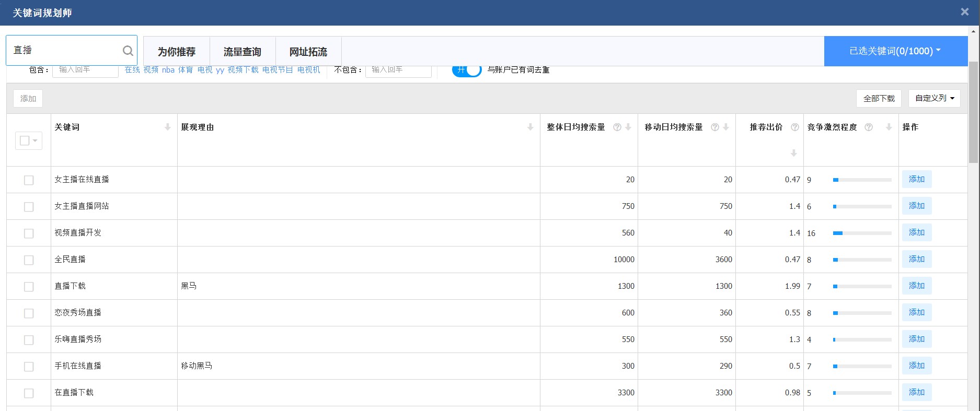Check the box for 乐嗨直播秀场

(29, 340)
